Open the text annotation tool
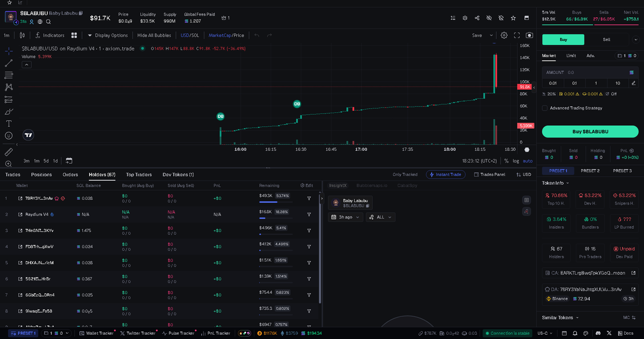 (x=9, y=124)
